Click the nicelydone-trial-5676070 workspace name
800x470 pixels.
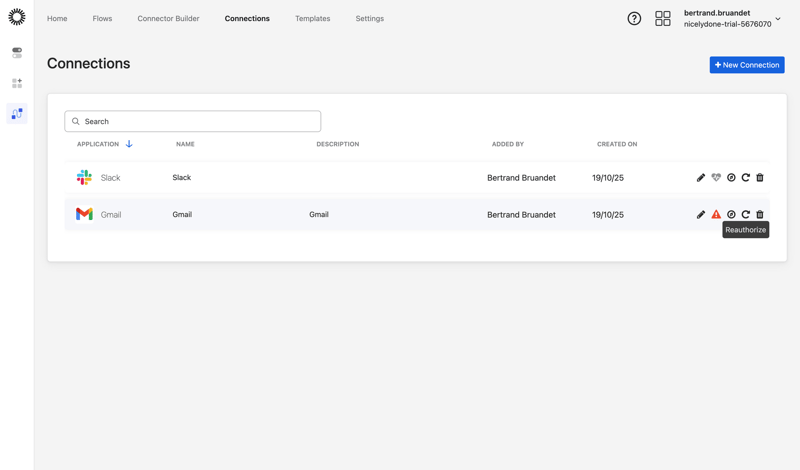coord(728,24)
